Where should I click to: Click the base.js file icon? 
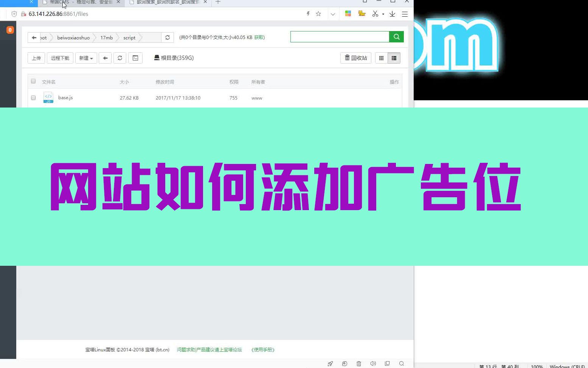(x=48, y=98)
